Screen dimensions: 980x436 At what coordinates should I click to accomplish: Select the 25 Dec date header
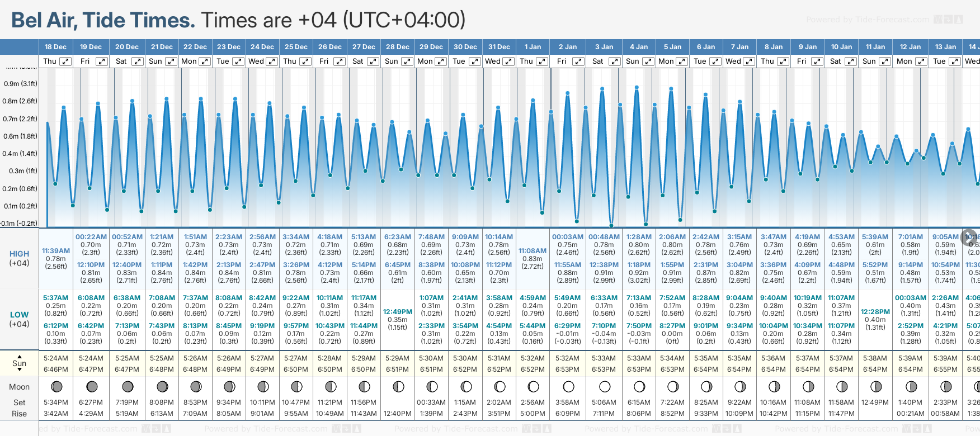click(296, 47)
